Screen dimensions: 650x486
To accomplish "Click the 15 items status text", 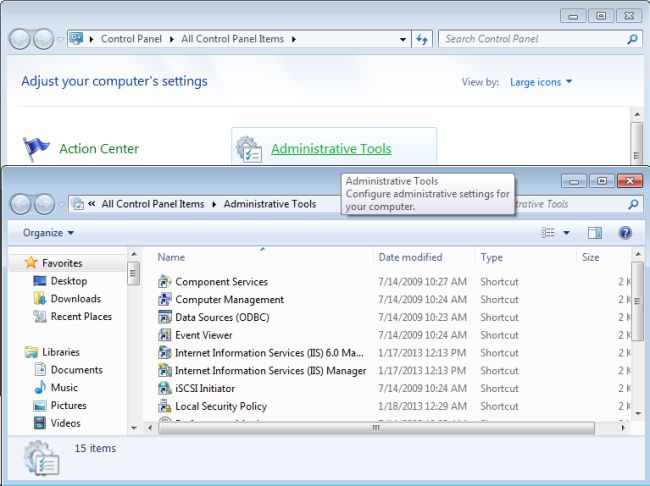I will click(x=95, y=448).
